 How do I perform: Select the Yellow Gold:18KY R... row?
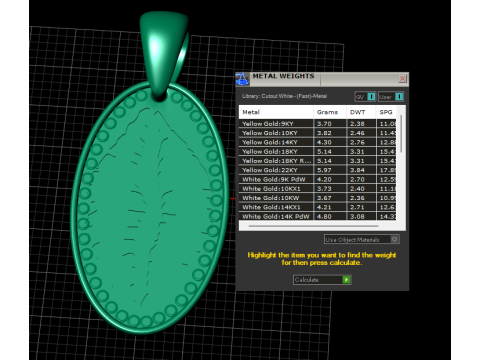tap(318, 161)
